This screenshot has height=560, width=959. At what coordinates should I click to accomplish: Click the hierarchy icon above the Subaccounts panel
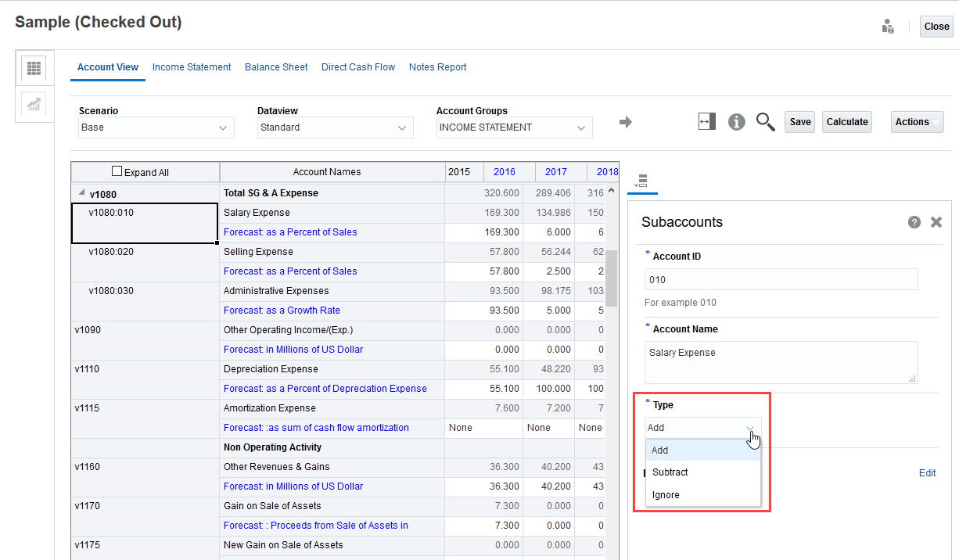click(642, 181)
